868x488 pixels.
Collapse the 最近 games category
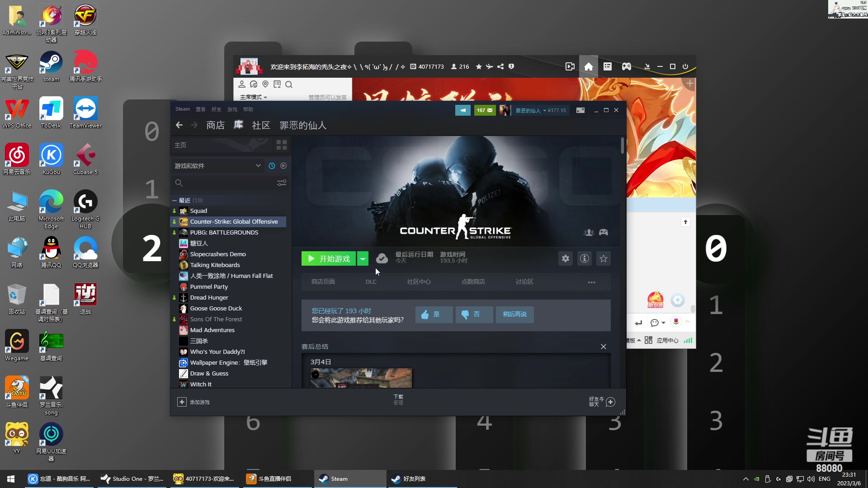click(175, 200)
